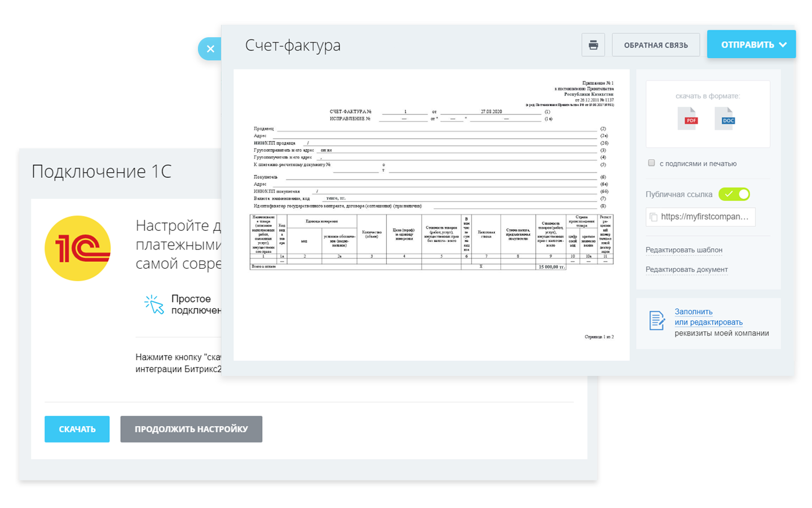The image size is (812, 508).
Task: Click ПРОДОЛЖИТЬ НАСТРОЙКУ button
Action: [x=191, y=429]
